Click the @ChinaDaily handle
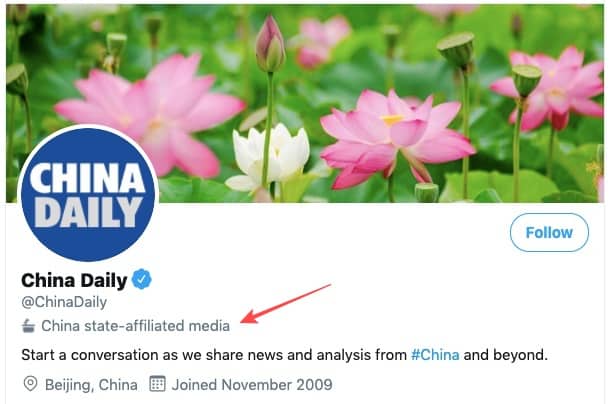611x404 pixels. (64, 302)
